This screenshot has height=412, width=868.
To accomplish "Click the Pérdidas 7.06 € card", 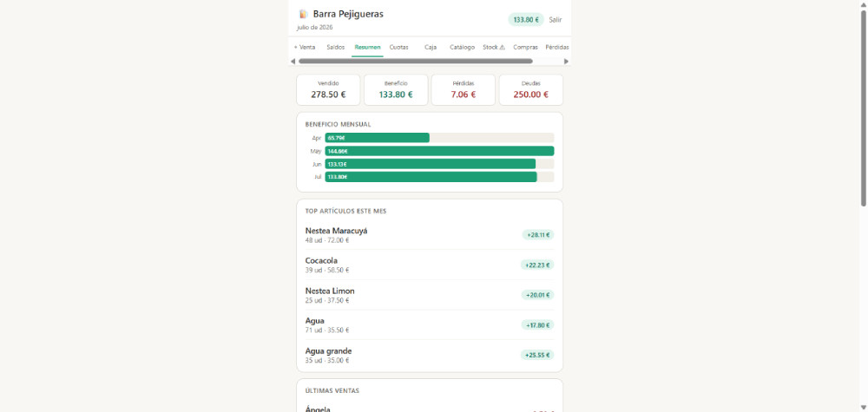I will (x=464, y=90).
